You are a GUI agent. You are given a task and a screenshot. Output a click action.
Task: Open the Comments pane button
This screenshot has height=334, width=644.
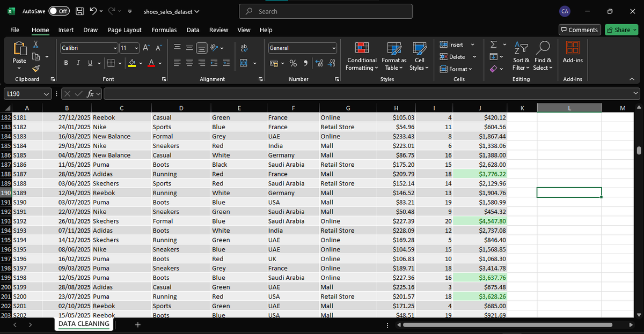(x=580, y=30)
